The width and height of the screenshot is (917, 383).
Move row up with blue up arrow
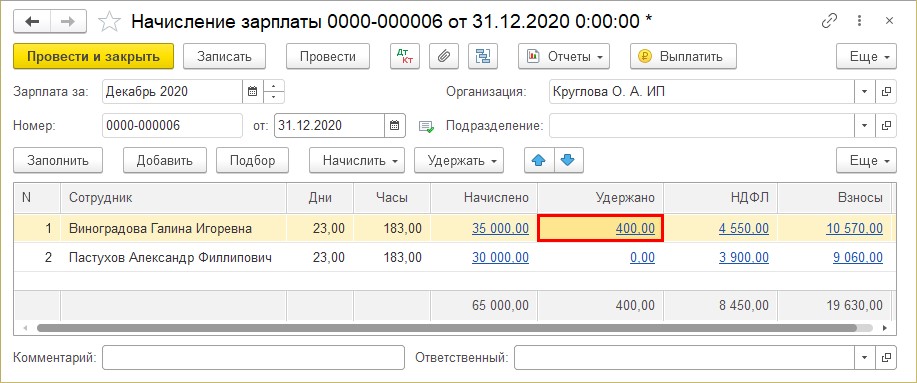point(539,160)
